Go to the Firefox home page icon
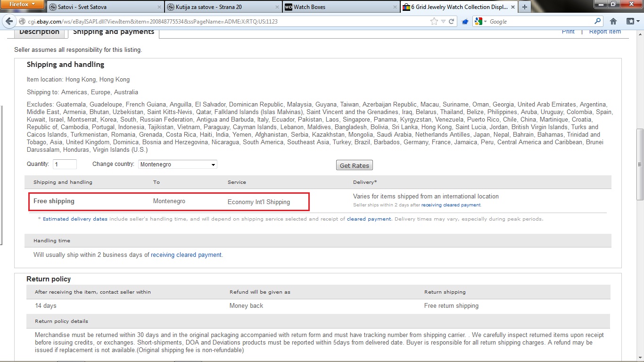Viewport: 644px width, 362px height. point(613,22)
